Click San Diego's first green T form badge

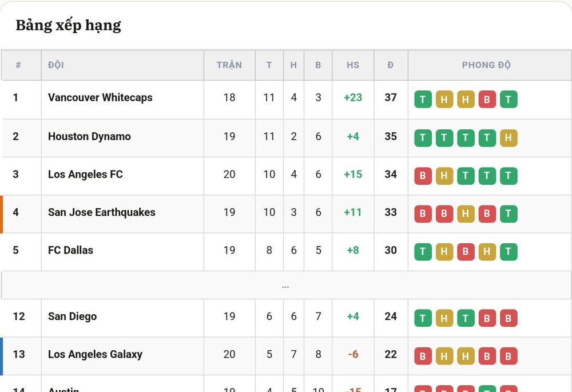coord(423,318)
